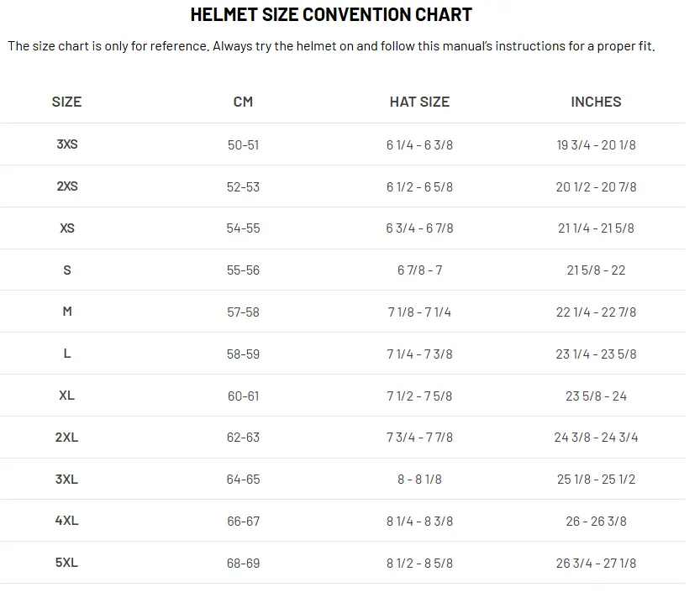The height and width of the screenshot is (603, 700).
Task: Select the M size row label
Action: click(x=67, y=312)
